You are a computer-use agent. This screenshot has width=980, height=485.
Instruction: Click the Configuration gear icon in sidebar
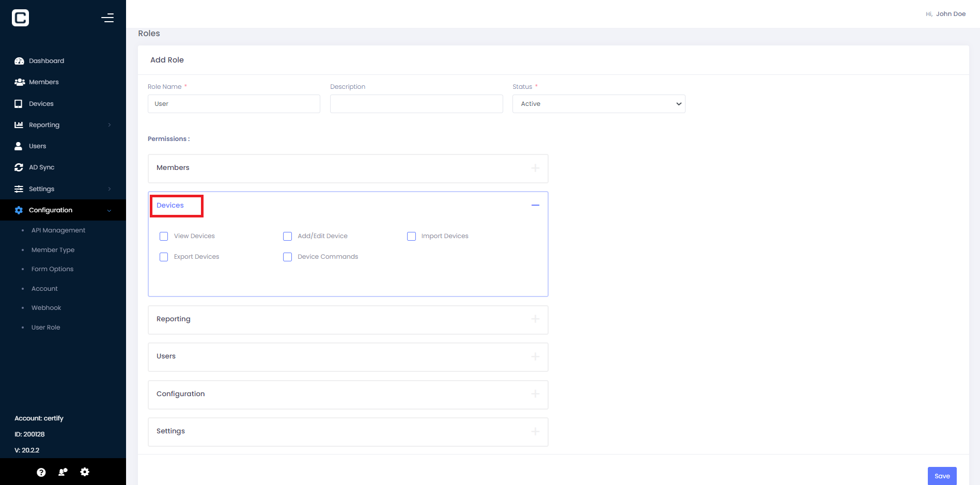coord(19,210)
